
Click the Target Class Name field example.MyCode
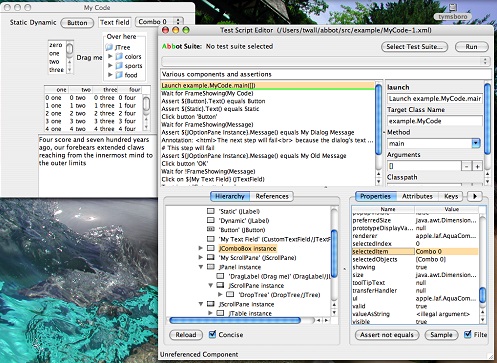pyautogui.click(x=435, y=121)
